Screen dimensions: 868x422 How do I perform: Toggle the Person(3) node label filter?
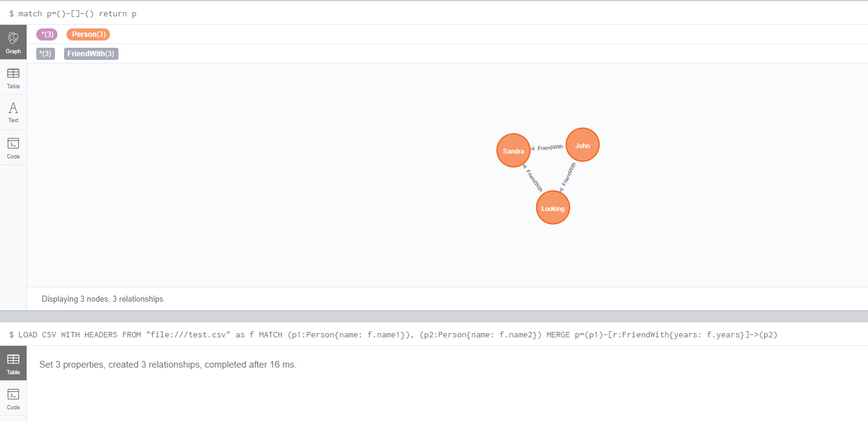click(88, 34)
